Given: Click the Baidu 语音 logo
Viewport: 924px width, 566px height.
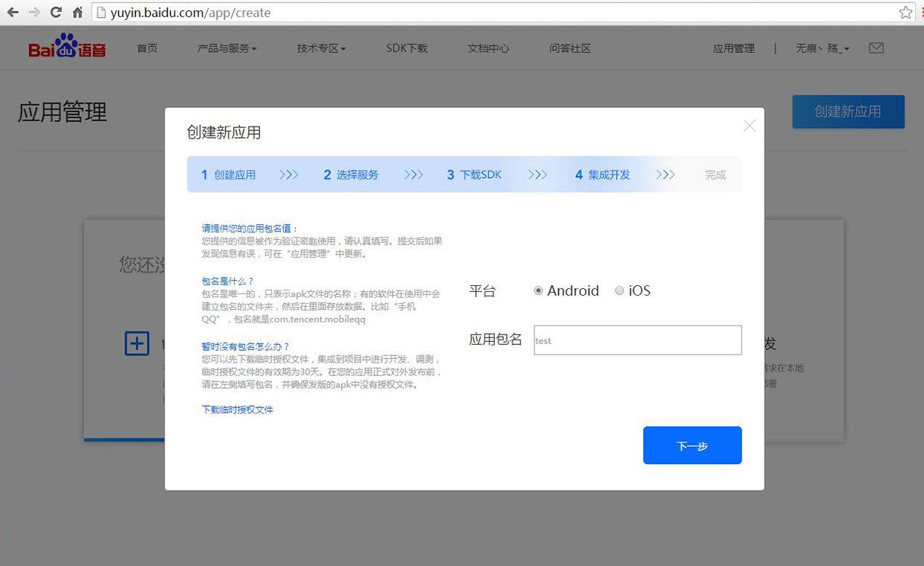Looking at the screenshot, I should pyautogui.click(x=67, y=47).
